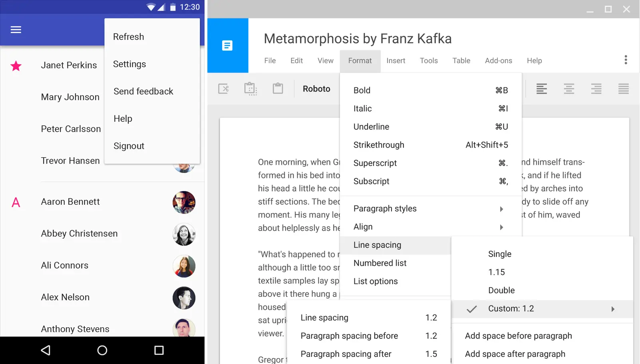This screenshot has height=364, width=640.
Task: Choose Add space after paragraph
Action: tap(542, 354)
